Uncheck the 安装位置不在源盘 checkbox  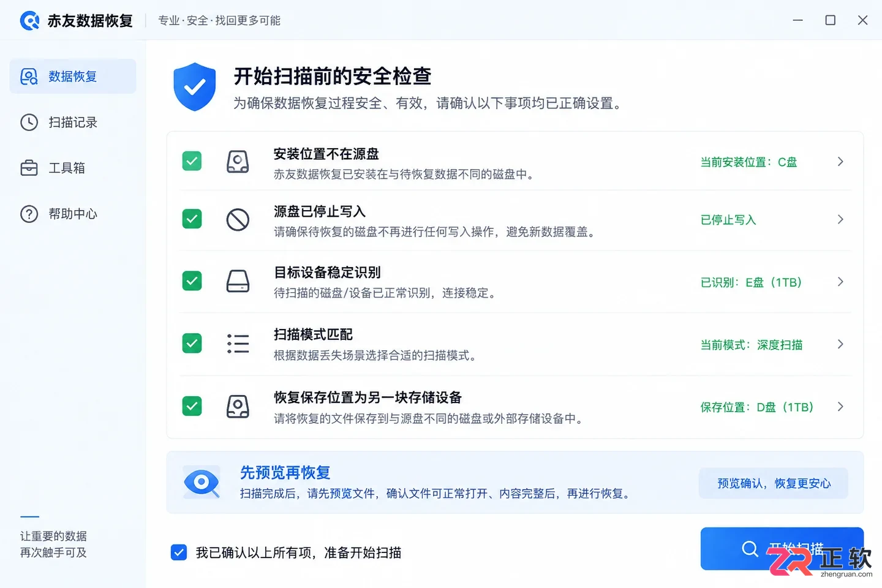tap(192, 161)
